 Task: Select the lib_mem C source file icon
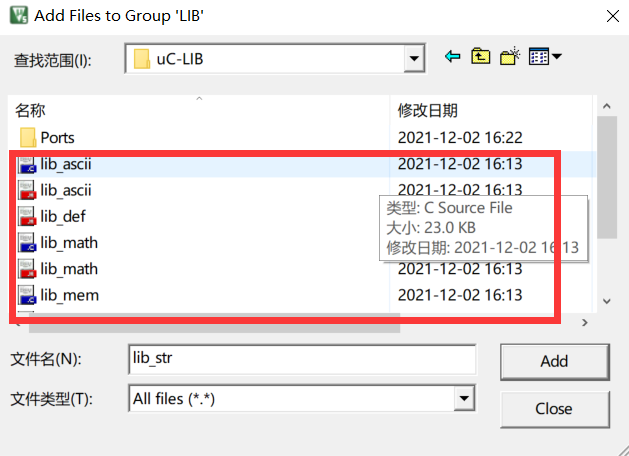tap(27, 296)
